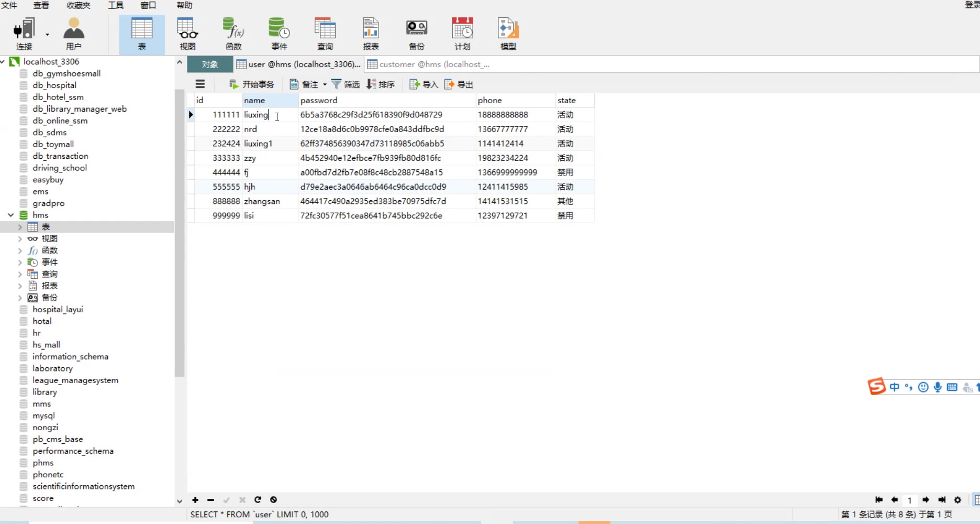Image resolution: width=980 pixels, height=524 pixels.
Task: Open the Schedule (计划) tool
Action: [462, 34]
